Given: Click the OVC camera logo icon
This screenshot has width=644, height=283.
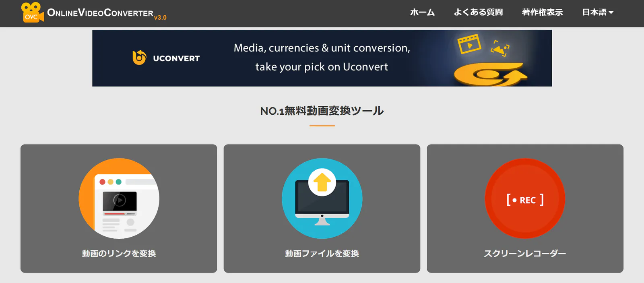Looking at the screenshot, I should (x=32, y=12).
